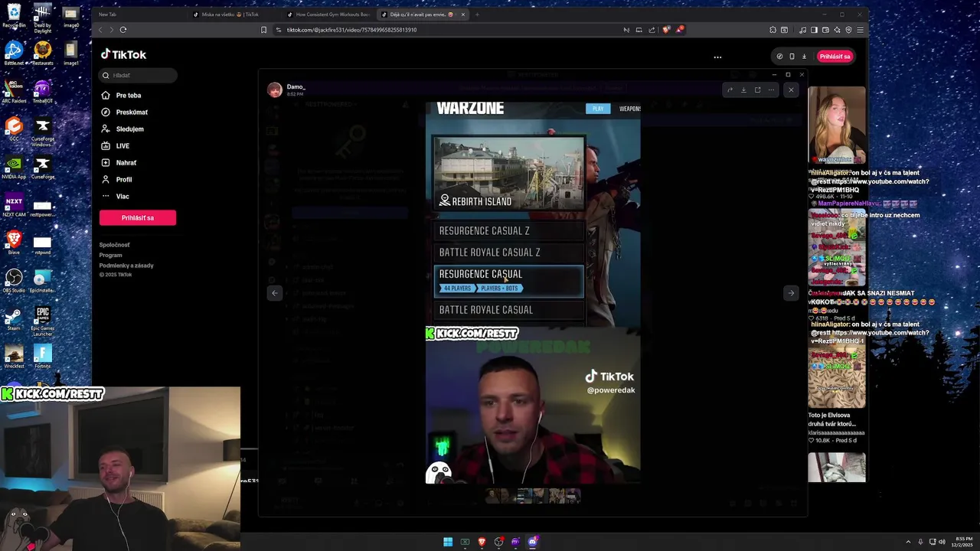The height and width of the screenshot is (551, 980).
Task: Click image thumbnail strip below viewer
Action: [x=533, y=496]
